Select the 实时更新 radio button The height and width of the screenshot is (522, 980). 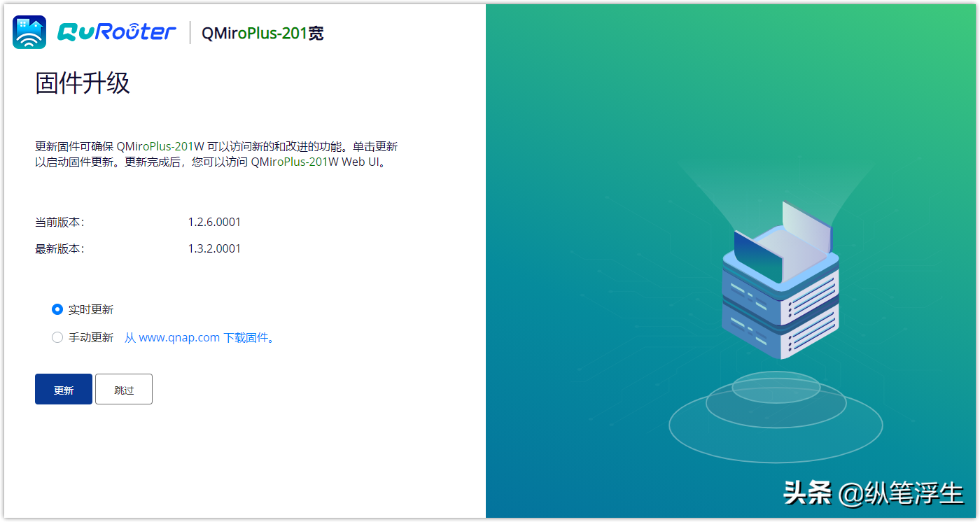[x=57, y=309]
